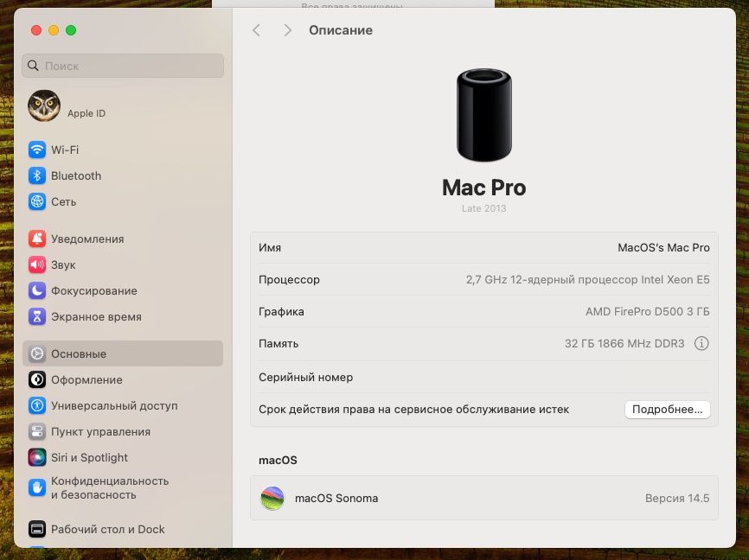
Task: Go forward with the right chevron
Action: pyautogui.click(x=287, y=30)
